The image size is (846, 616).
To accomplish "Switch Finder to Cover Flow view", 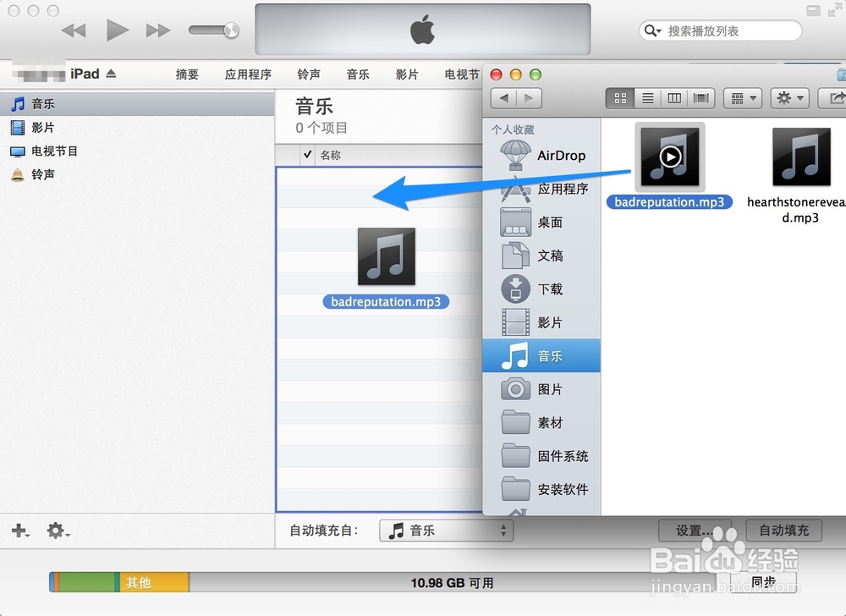I will [x=700, y=98].
